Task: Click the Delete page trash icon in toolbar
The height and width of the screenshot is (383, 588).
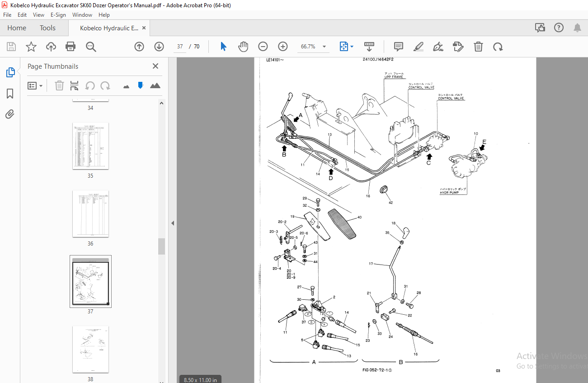Action: (x=478, y=47)
